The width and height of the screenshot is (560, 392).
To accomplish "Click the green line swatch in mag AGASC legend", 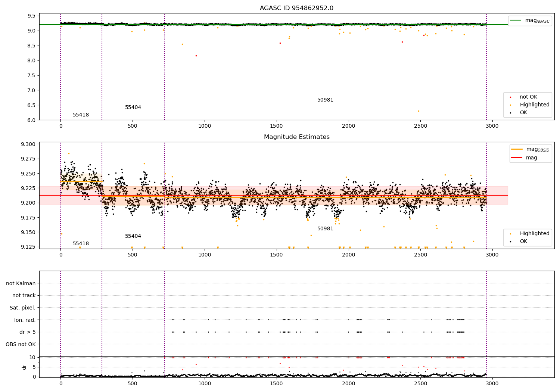I will pyautogui.click(x=516, y=21).
